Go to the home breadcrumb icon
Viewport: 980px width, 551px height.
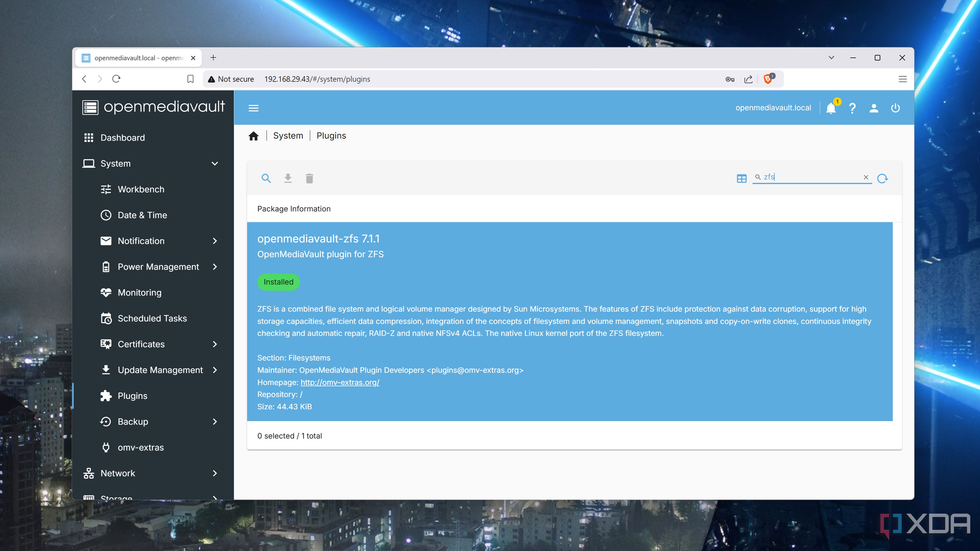[x=253, y=136]
